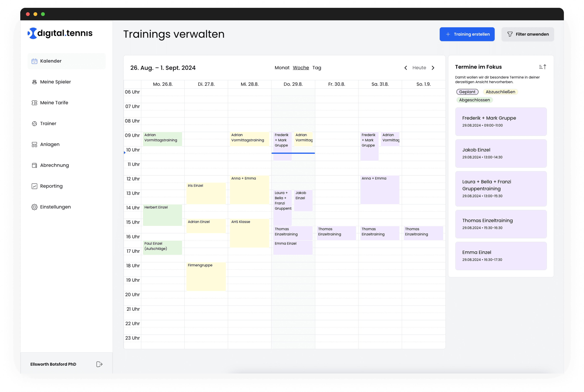Image resolution: width=584 pixels, height=392 pixels.
Task: Click the Kalender calendar icon
Action: pos(34,61)
